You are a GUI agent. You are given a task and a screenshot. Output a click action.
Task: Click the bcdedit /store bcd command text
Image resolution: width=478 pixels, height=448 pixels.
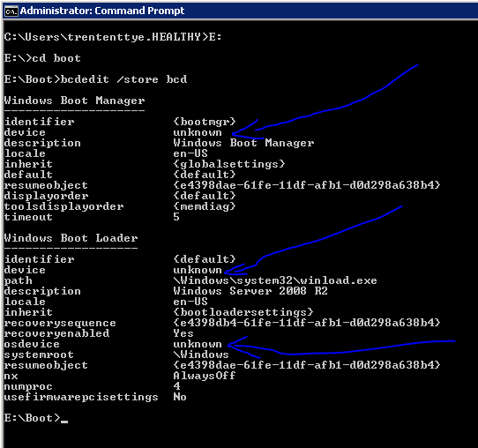pos(123,79)
